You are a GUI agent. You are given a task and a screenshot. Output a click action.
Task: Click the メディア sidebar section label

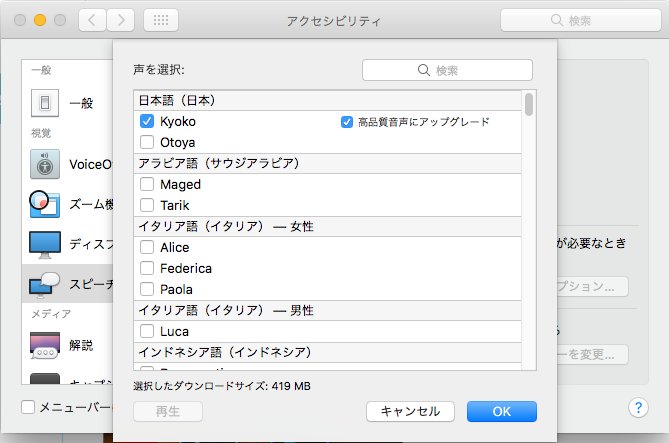[x=51, y=314]
